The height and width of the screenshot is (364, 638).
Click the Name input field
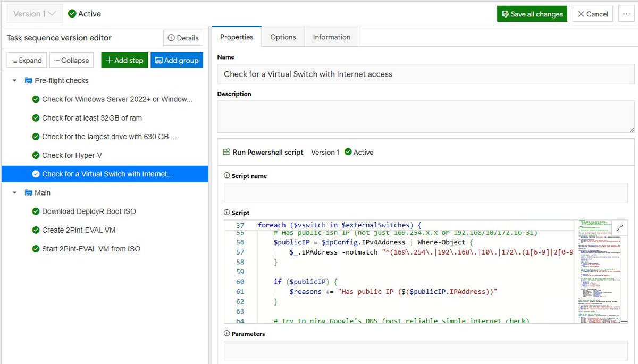[x=426, y=74]
